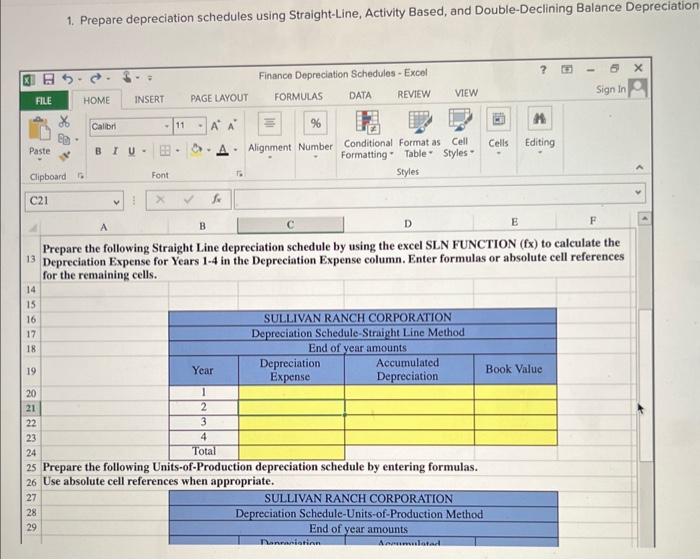Select row 21 header
This screenshot has height=560, width=700.
click(31, 408)
